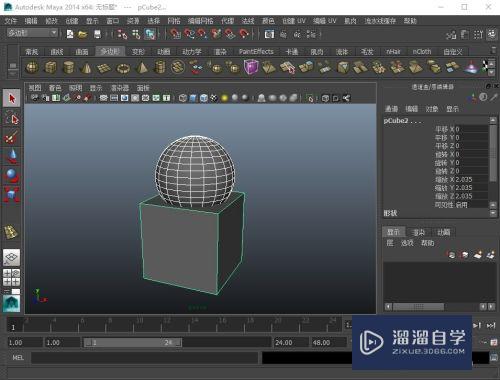
Task: Click the MEL command line input
Action: pyautogui.click(x=145, y=358)
